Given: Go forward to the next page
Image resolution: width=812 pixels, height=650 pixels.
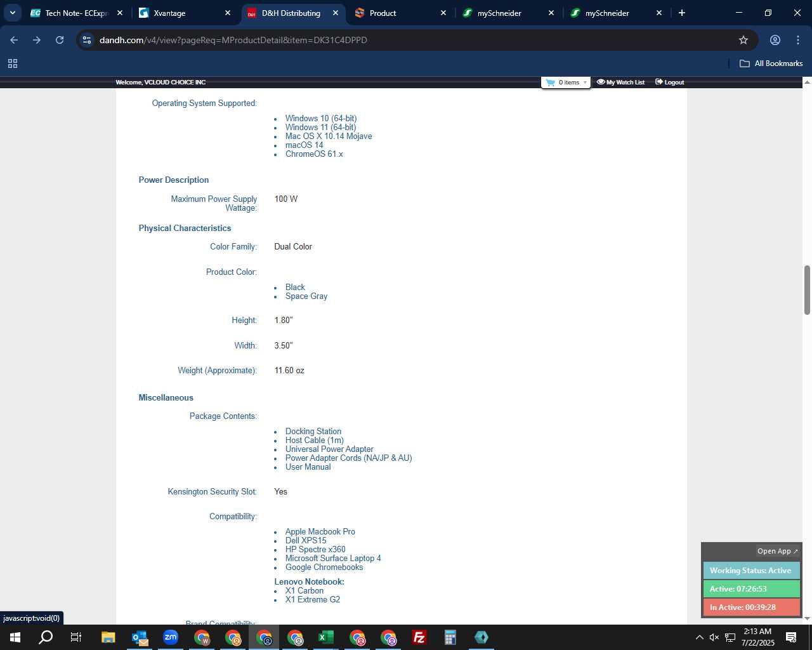Looking at the screenshot, I should [37, 40].
